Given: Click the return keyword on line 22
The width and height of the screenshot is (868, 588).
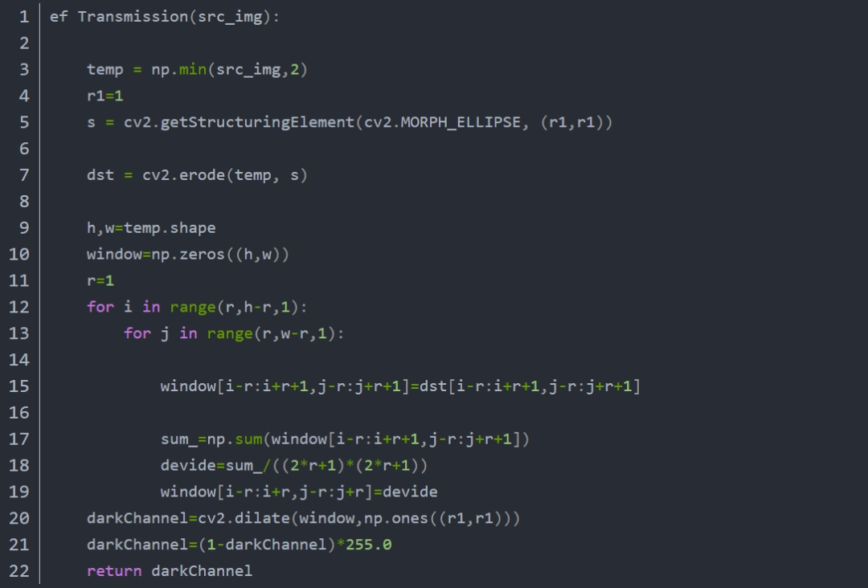Looking at the screenshot, I should click(x=114, y=571).
